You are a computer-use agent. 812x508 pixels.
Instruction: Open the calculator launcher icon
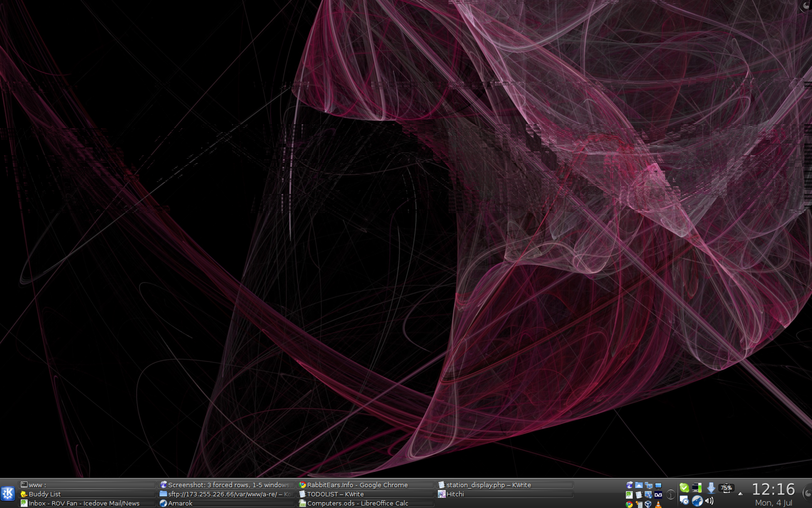[x=639, y=504]
